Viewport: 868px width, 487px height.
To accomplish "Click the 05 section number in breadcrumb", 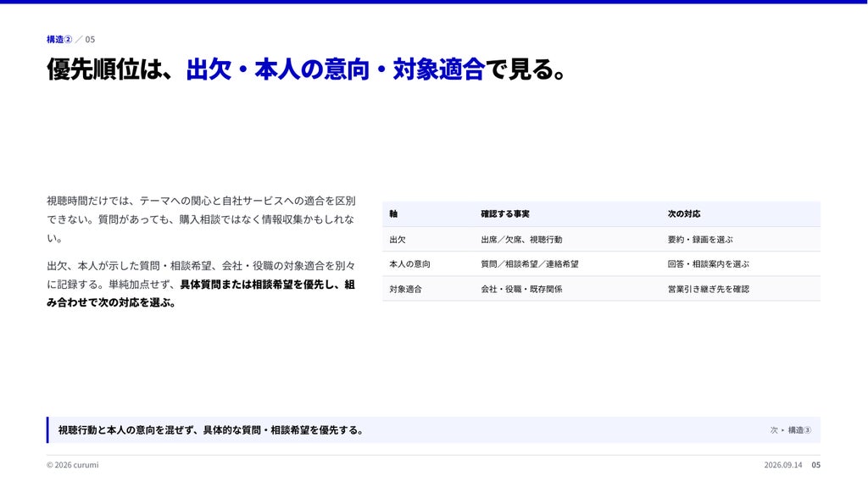I will coord(90,39).
